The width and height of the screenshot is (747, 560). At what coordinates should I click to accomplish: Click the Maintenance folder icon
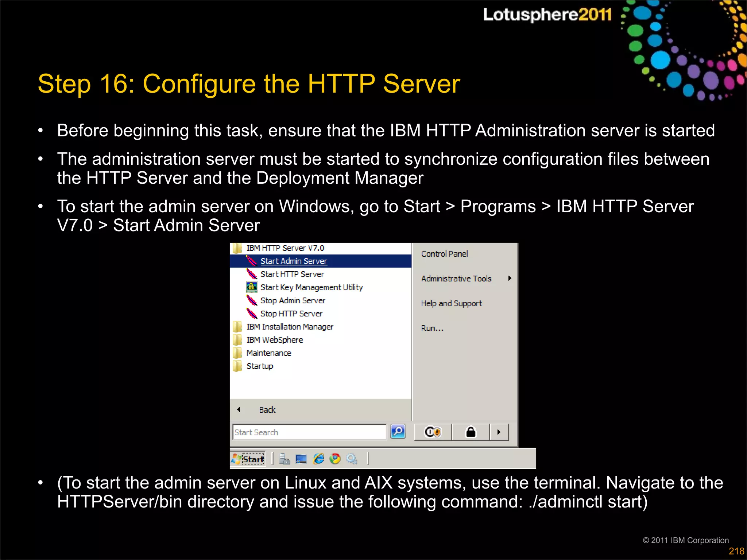[237, 353]
